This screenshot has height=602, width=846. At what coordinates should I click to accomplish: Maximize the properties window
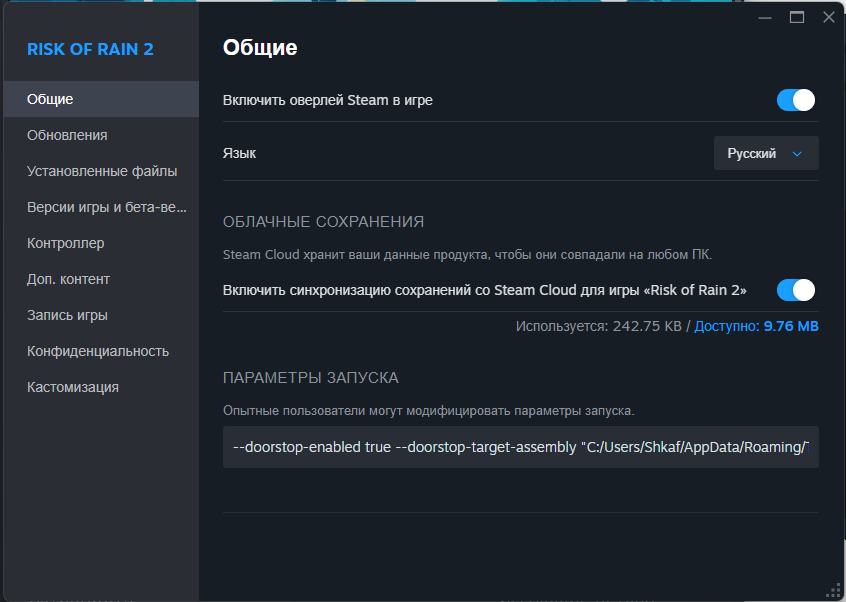pos(797,18)
